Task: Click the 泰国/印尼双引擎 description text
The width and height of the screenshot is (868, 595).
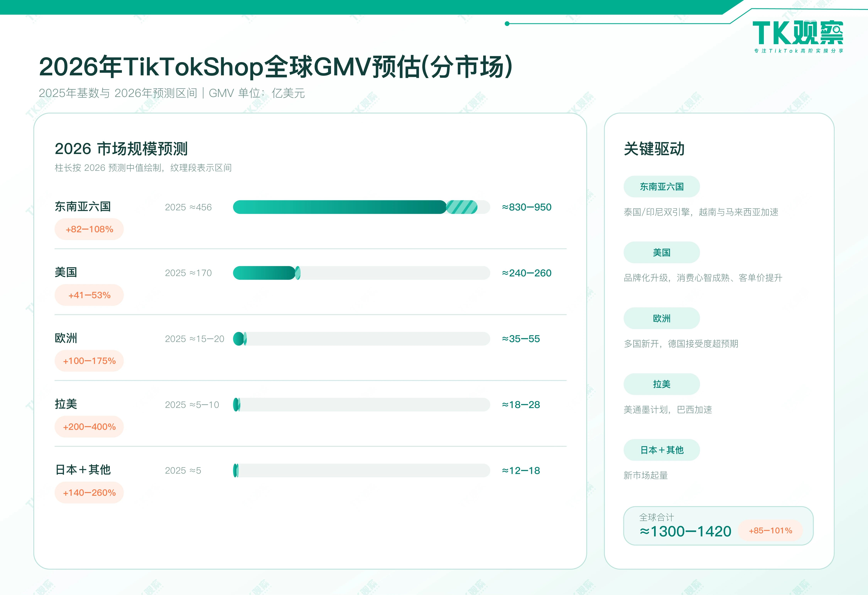Action: coord(701,212)
